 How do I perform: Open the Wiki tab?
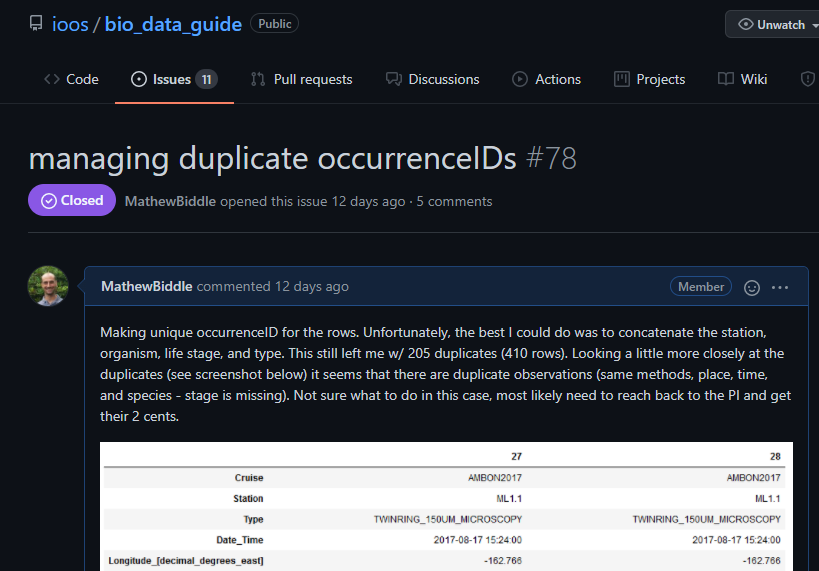(x=743, y=79)
